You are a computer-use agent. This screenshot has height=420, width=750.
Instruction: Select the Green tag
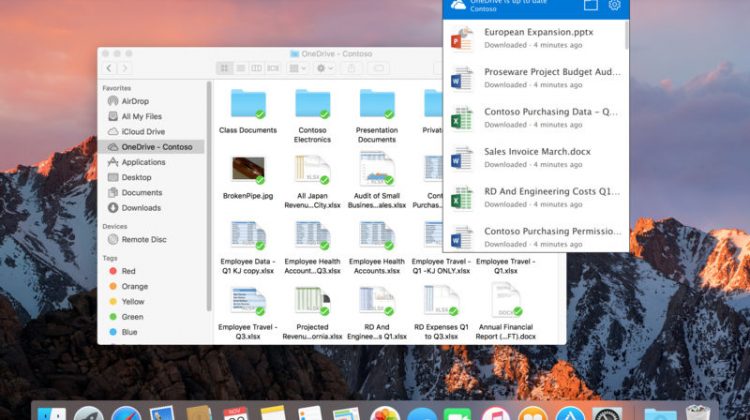click(153, 317)
